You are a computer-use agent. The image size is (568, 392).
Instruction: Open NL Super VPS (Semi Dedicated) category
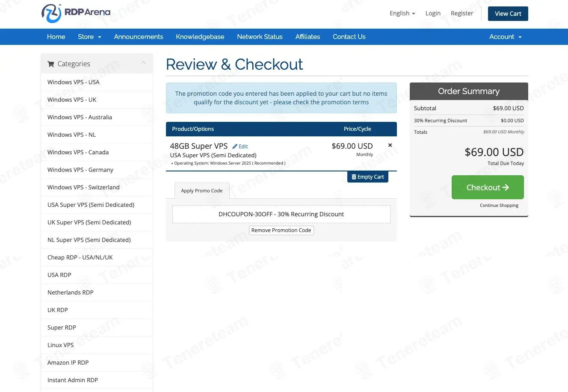(x=97, y=240)
